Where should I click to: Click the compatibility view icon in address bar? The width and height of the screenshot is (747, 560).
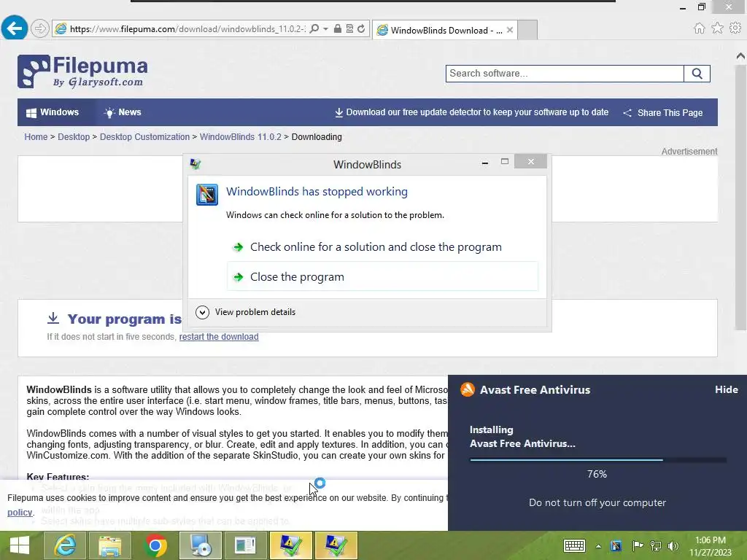point(349,29)
